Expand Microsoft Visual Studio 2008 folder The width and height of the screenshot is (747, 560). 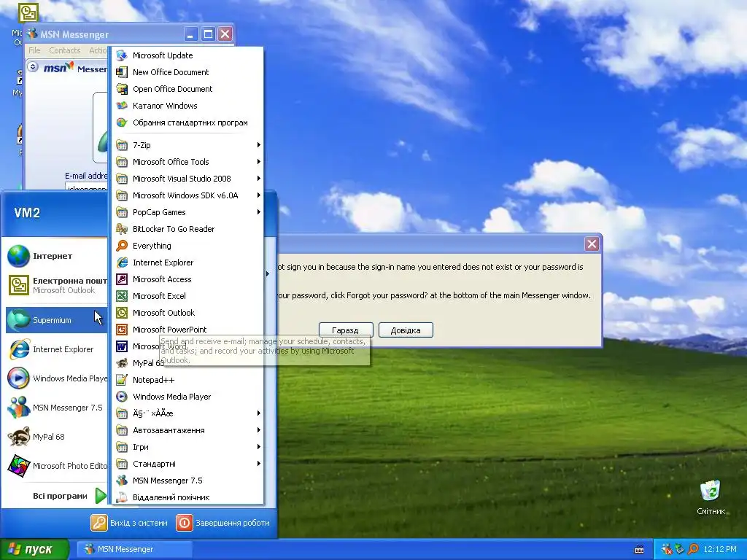pos(188,179)
